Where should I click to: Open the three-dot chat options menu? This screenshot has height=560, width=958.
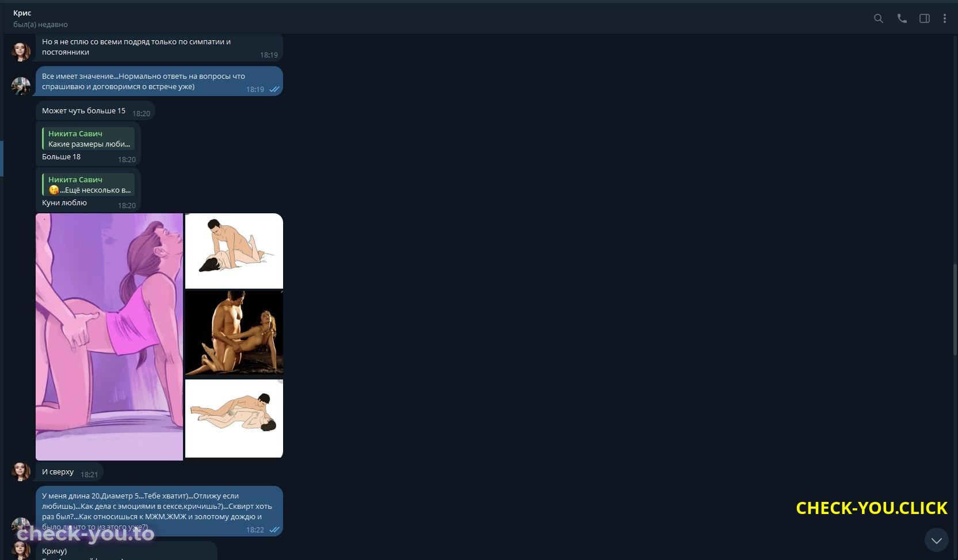tap(944, 18)
